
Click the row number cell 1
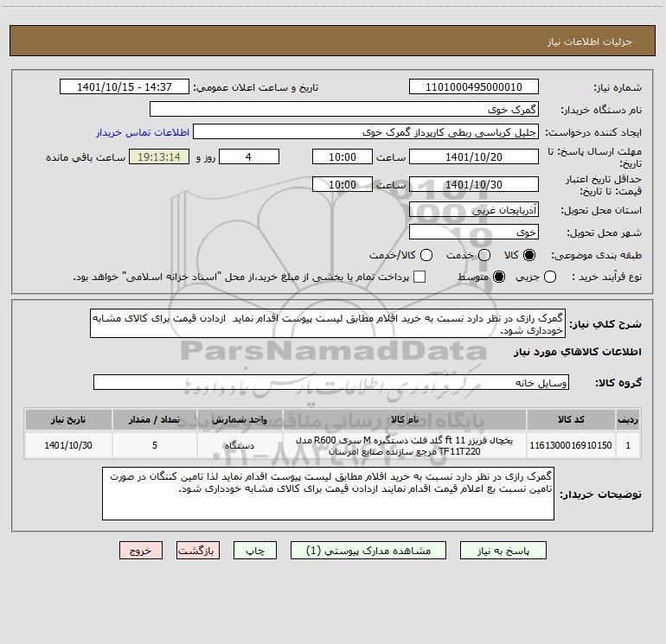click(x=628, y=445)
